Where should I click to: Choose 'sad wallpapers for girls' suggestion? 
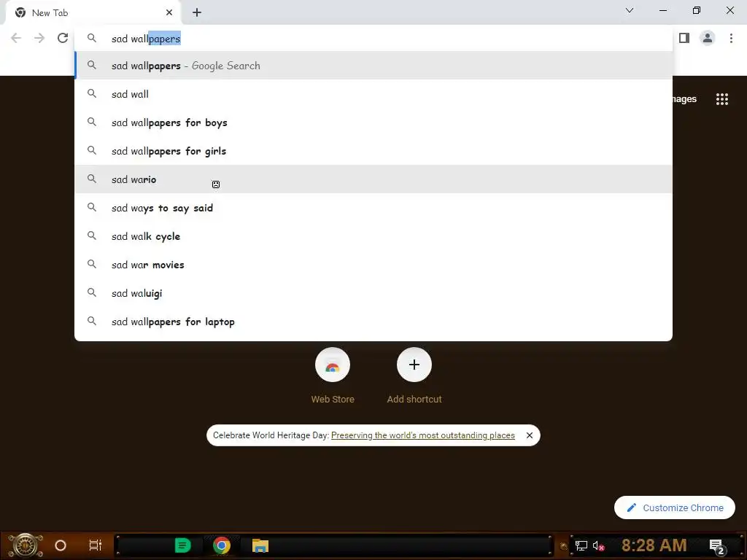[373, 151]
